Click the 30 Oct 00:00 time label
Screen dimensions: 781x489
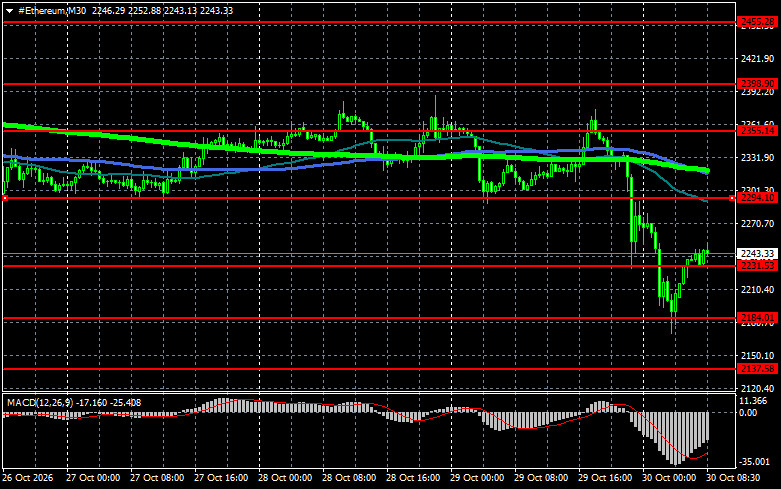click(669, 478)
